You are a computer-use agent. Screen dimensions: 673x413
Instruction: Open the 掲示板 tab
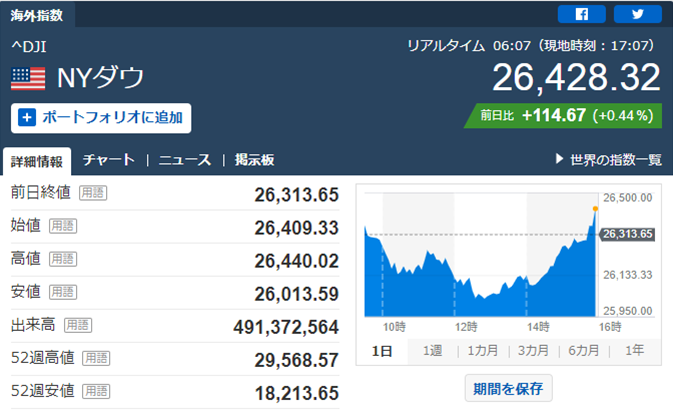(255, 160)
